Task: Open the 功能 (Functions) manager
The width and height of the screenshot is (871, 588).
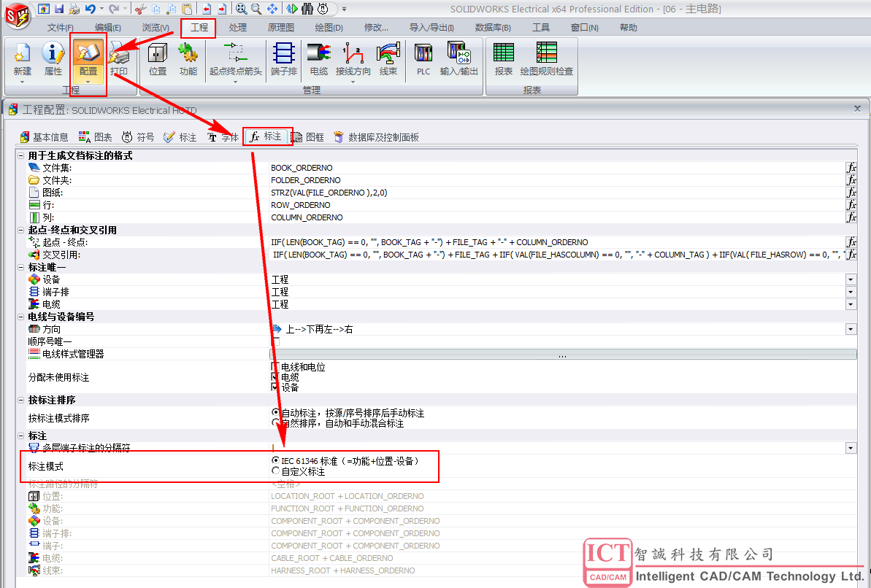Action: [188, 60]
